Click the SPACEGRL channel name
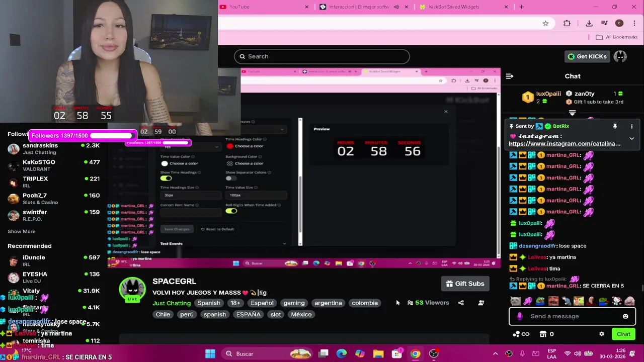644x362 pixels. coord(174,281)
